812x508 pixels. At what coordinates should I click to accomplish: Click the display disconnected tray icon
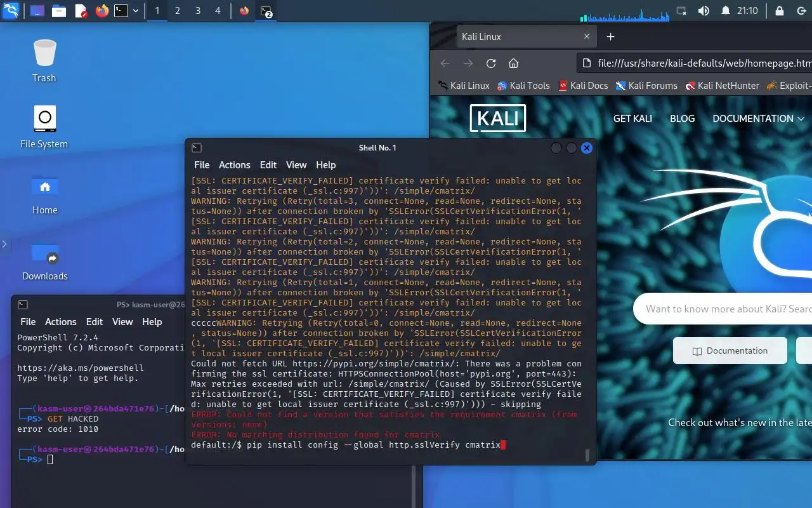tap(682, 11)
